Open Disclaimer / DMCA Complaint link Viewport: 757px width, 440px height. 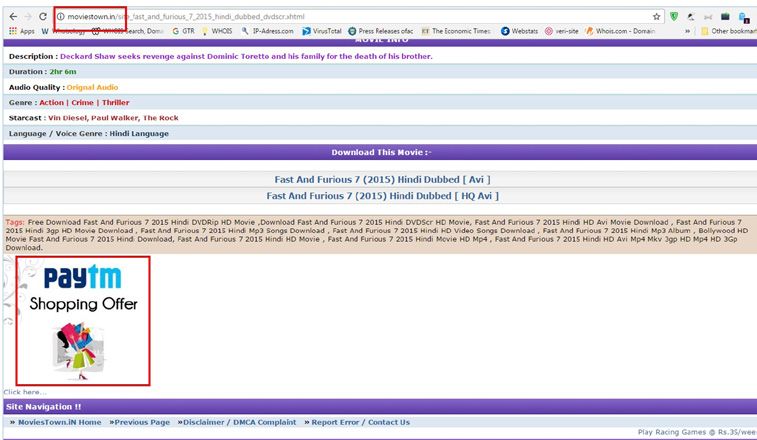click(x=237, y=422)
